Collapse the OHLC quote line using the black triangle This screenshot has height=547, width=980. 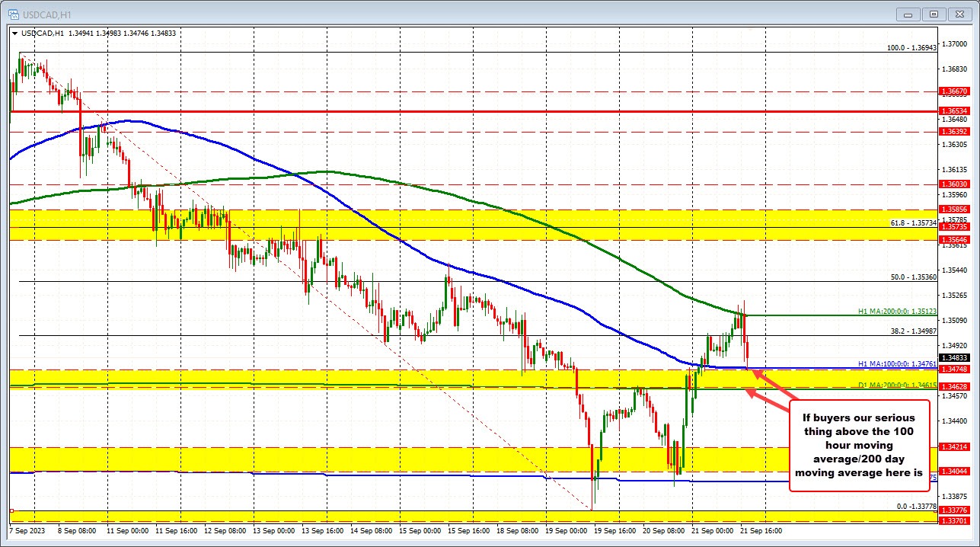click(15, 33)
